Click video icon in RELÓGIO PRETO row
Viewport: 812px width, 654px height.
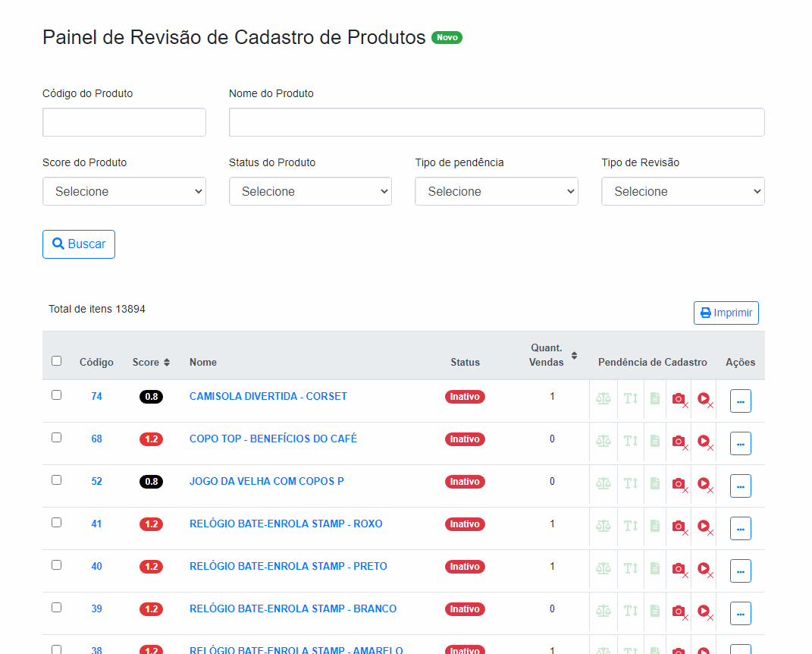[x=705, y=570]
